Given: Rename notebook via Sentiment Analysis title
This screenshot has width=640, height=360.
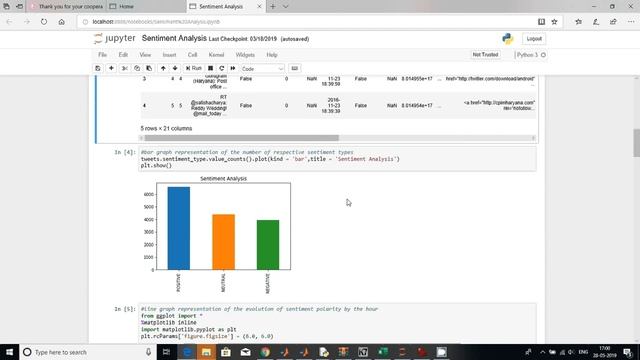Looking at the screenshot, I should coord(174,38).
